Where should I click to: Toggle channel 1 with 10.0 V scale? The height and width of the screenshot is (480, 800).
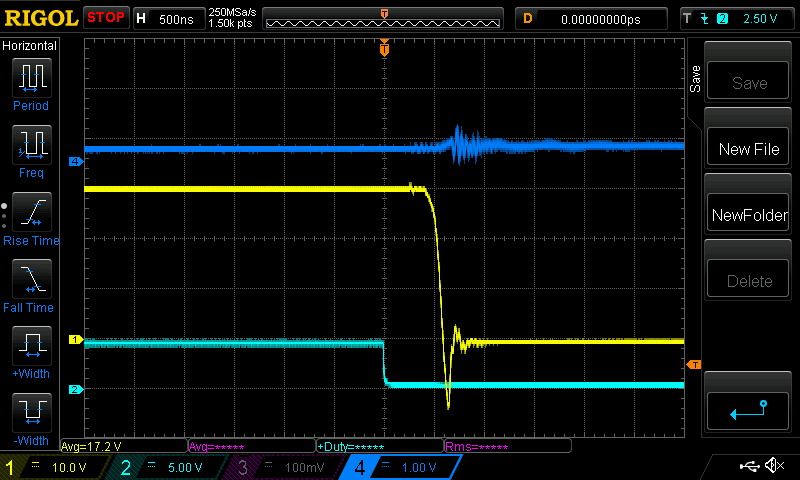tap(56, 467)
